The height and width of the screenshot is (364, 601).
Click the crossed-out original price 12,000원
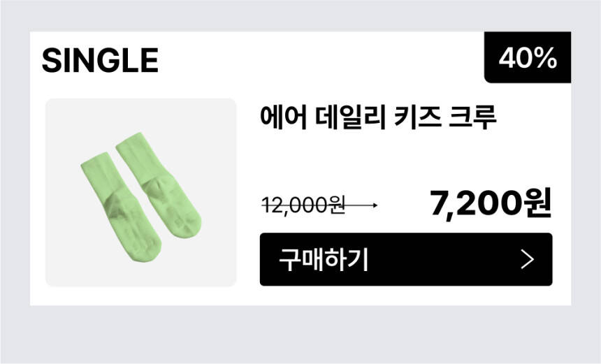303,205
